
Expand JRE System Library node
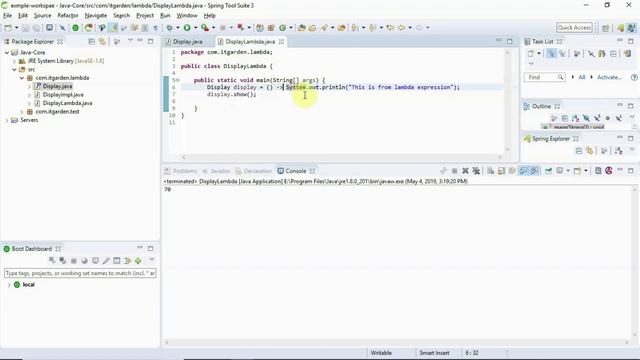pyautogui.click(x=14, y=61)
